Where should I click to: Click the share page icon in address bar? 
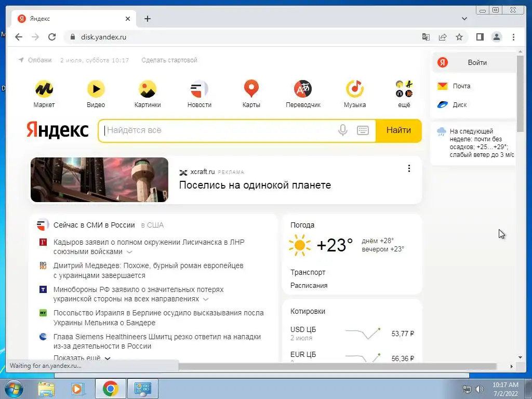(443, 37)
